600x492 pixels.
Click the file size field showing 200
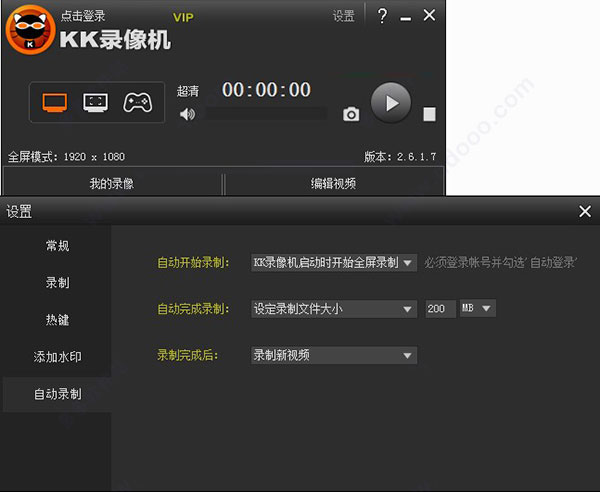click(x=440, y=309)
